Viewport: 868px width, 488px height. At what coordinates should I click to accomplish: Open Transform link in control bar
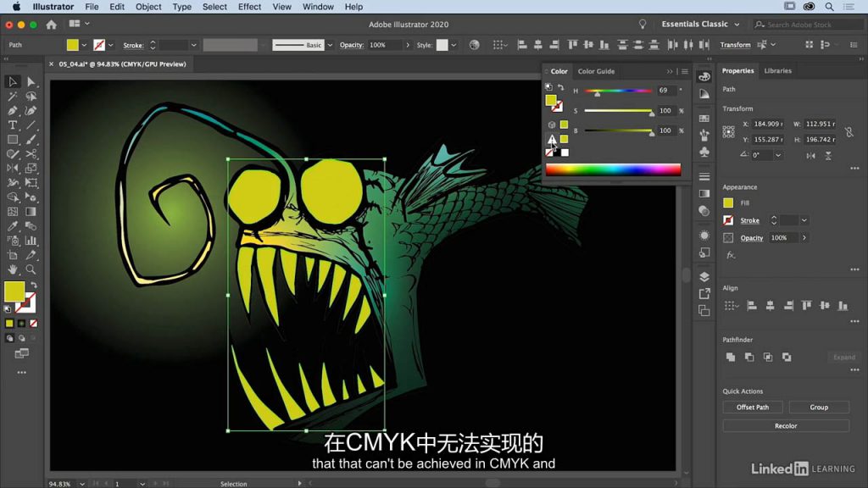(735, 45)
